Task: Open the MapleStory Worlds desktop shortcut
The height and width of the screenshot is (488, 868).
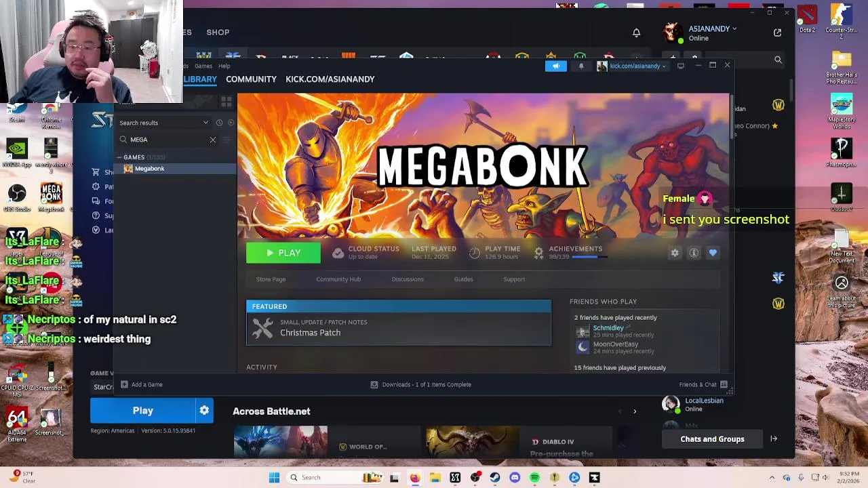Action: click(x=842, y=110)
